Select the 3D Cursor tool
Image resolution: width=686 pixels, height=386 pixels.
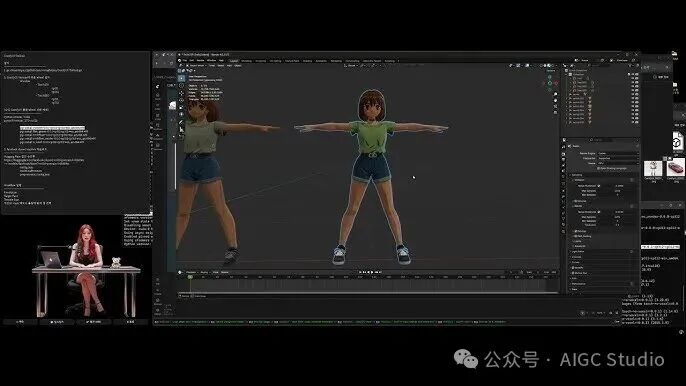click(181, 85)
